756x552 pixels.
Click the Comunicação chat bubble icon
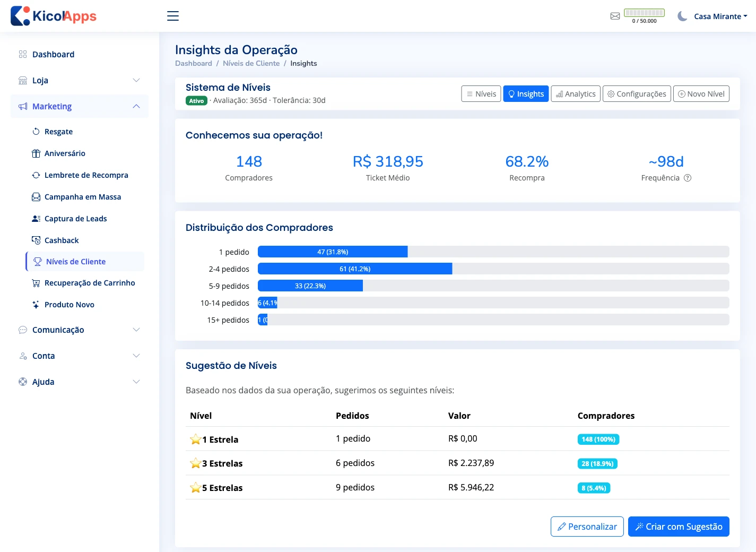coord(23,330)
